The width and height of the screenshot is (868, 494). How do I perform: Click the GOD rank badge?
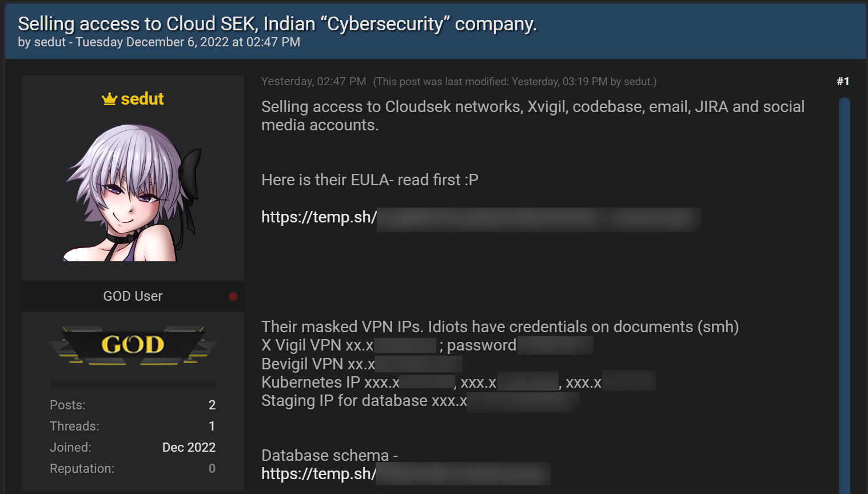click(x=133, y=345)
